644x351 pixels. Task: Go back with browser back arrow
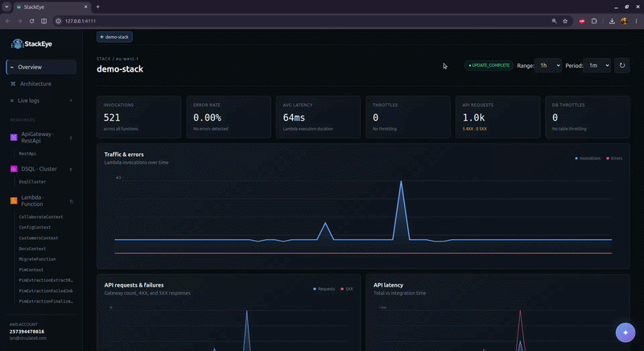point(8,21)
